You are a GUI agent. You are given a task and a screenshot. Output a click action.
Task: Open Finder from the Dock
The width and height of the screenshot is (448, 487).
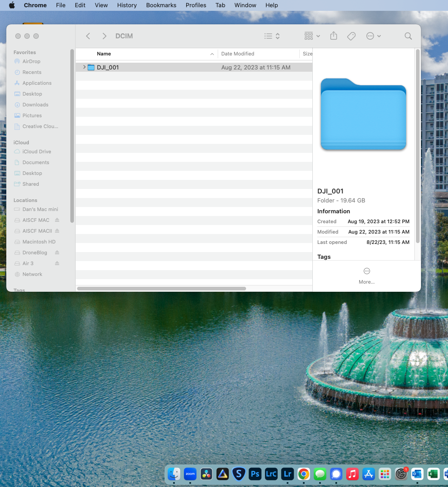coord(174,474)
